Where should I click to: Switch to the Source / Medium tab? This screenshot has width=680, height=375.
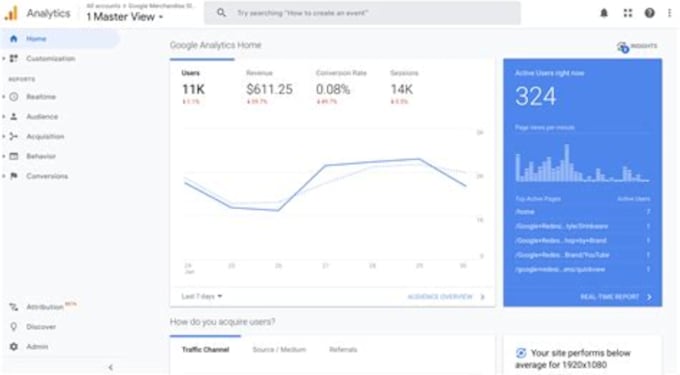click(279, 349)
